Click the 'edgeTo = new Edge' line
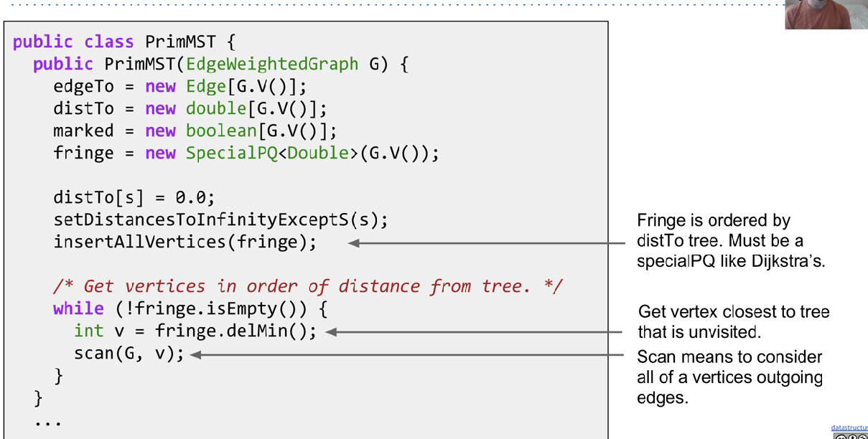The image size is (868, 439). point(179,87)
